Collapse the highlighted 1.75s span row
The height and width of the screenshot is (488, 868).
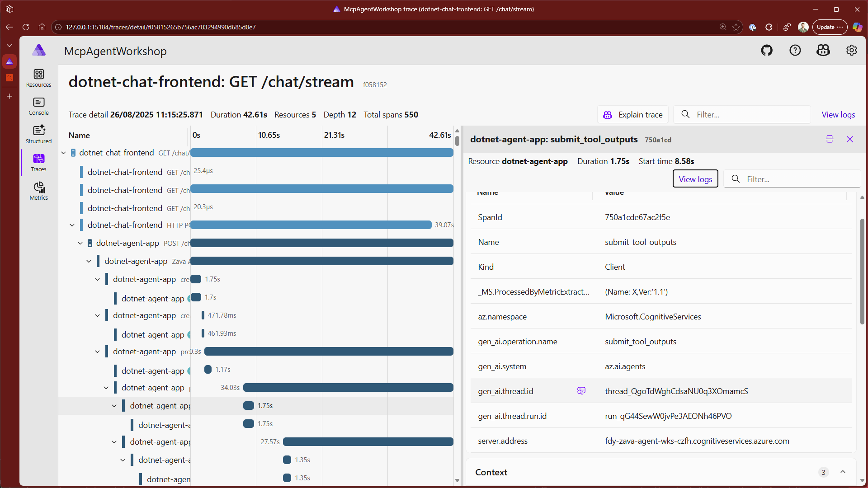(114, 406)
